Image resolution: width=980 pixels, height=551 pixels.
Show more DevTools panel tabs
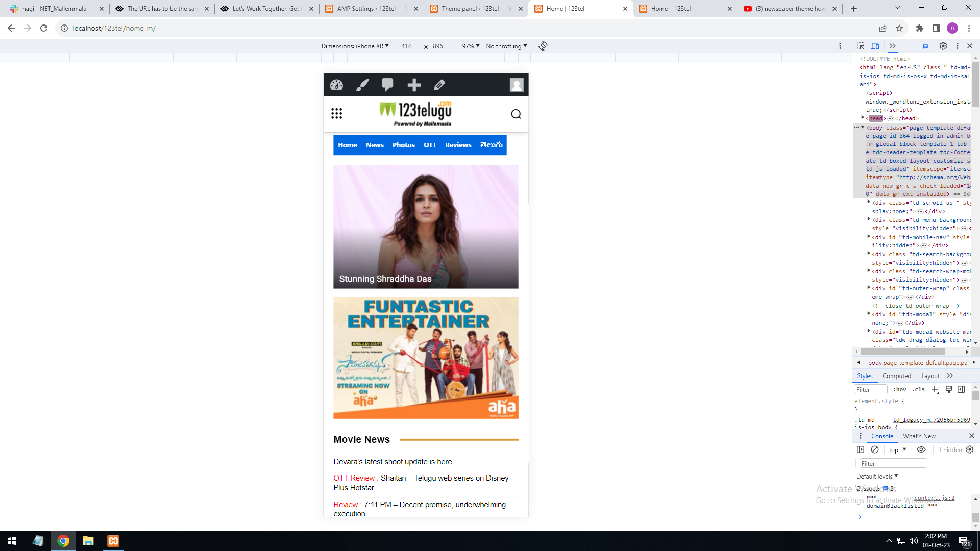[x=893, y=46]
